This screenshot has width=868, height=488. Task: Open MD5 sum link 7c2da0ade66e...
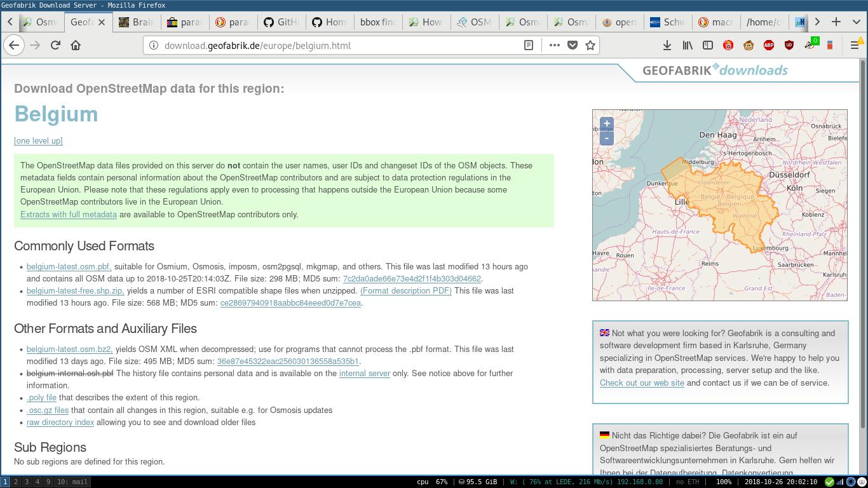pos(412,279)
